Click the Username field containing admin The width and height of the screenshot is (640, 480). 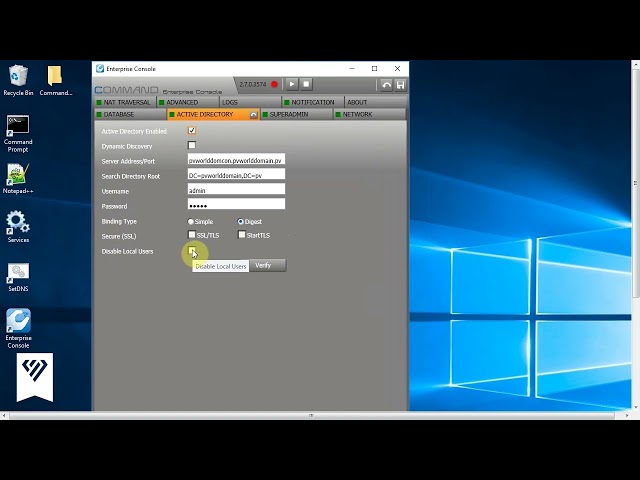(236, 190)
